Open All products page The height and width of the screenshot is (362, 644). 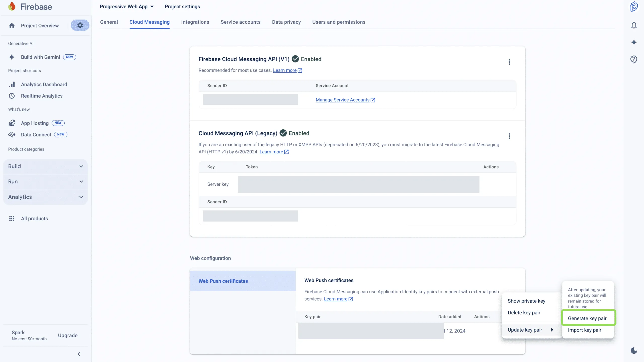[34, 219]
